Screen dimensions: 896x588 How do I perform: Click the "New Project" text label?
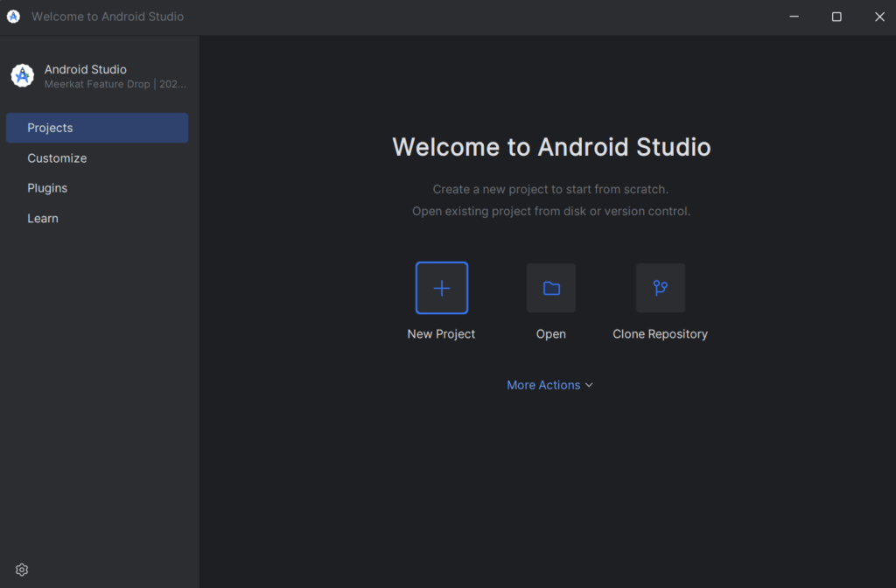tap(441, 334)
